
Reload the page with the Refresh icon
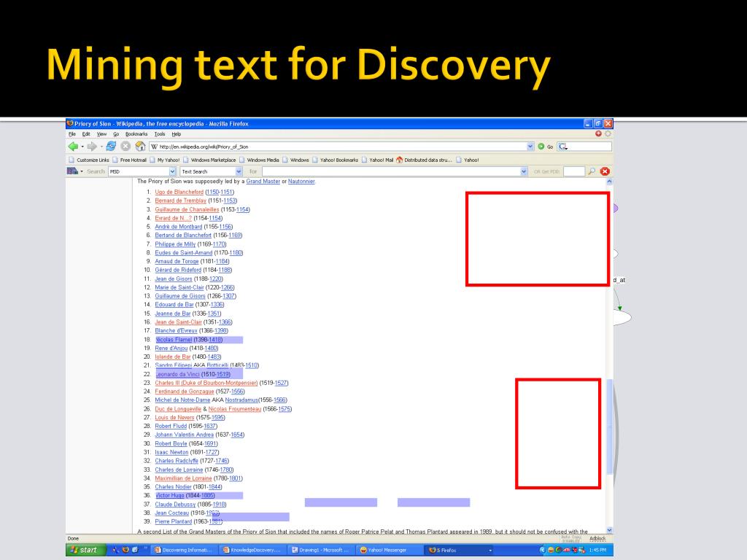tap(111, 146)
